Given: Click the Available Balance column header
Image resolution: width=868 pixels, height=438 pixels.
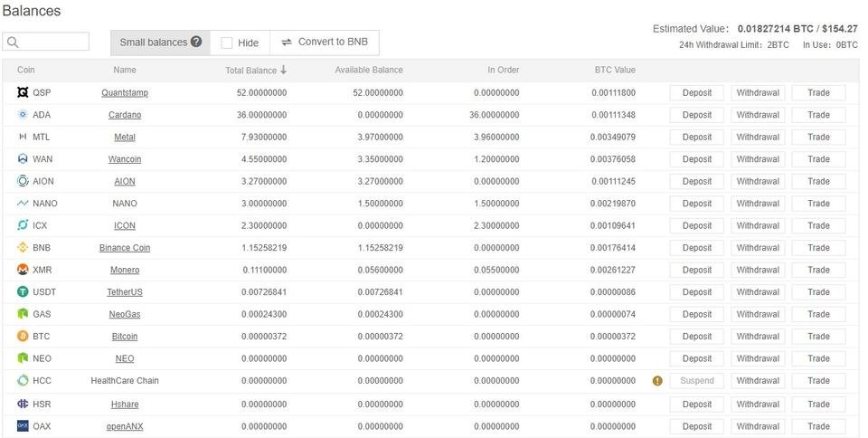Looking at the screenshot, I should [x=369, y=70].
